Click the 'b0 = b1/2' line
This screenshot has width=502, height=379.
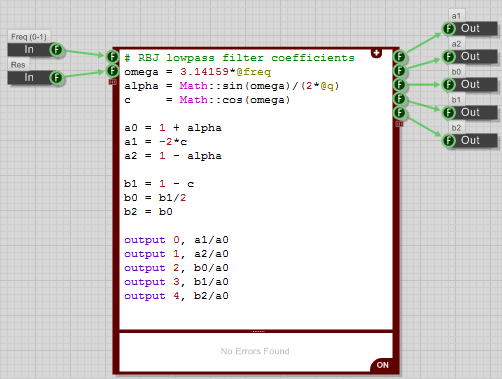tap(155, 198)
